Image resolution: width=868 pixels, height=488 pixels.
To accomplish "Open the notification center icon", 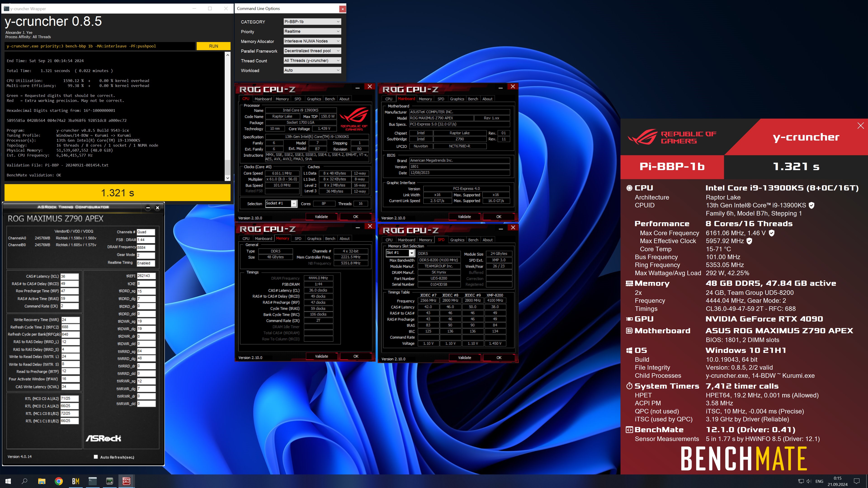I will [856, 481].
